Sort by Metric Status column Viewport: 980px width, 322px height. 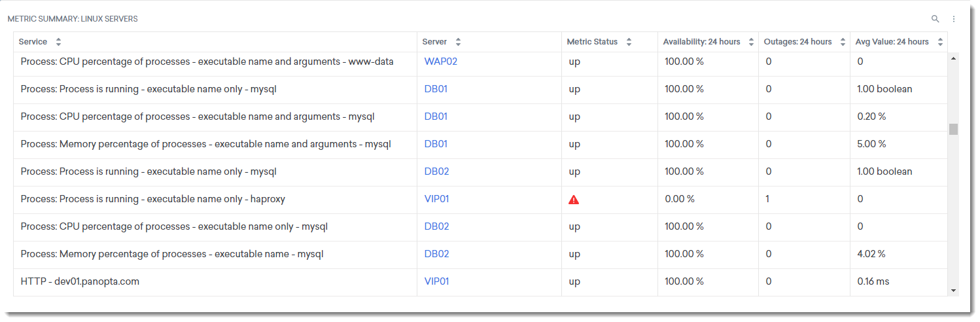(x=629, y=42)
